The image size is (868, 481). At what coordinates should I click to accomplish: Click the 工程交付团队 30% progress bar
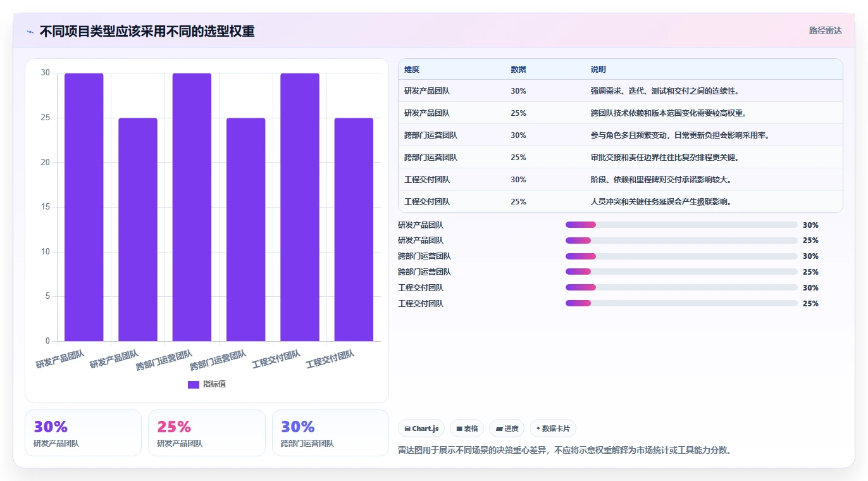(x=681, y=288)
